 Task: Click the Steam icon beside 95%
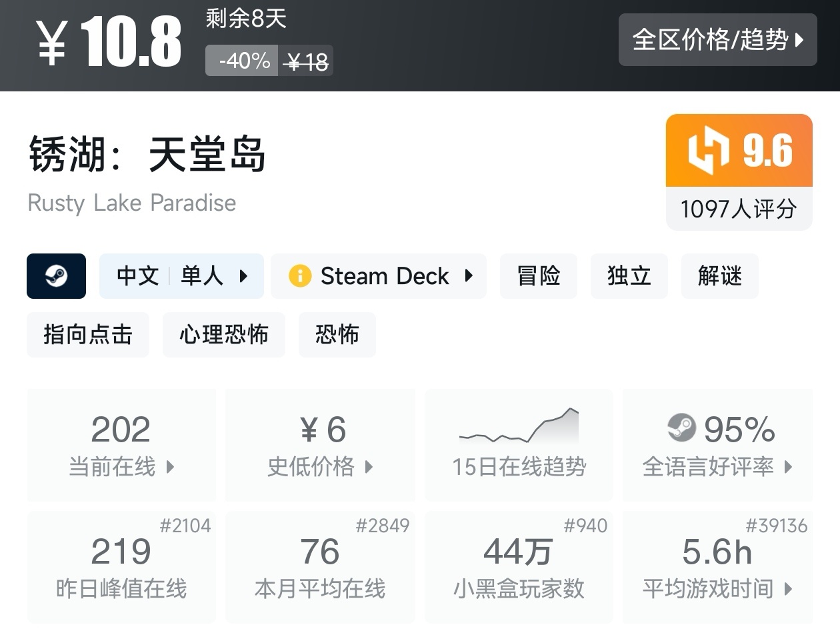coord(681,428)
